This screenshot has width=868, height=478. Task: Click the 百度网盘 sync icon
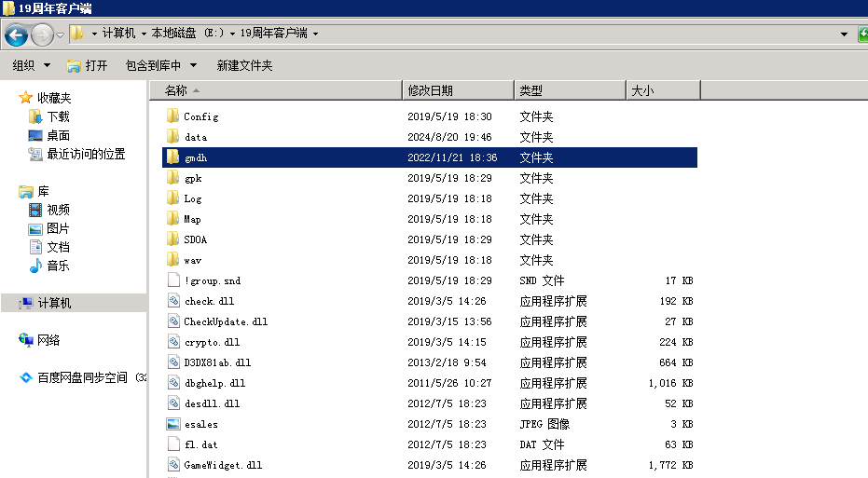[x=25, y=378]
